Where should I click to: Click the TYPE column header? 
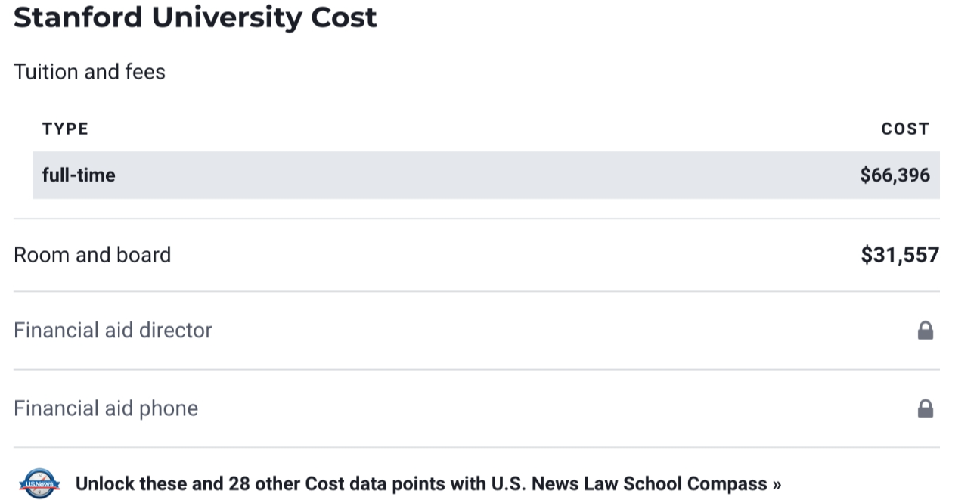click(x=65, y=129)
